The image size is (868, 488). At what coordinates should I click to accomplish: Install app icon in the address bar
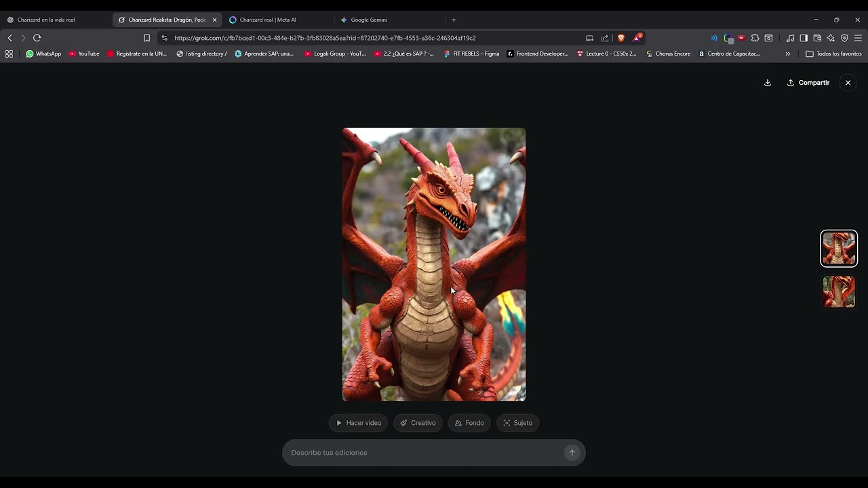pos(589,38)
